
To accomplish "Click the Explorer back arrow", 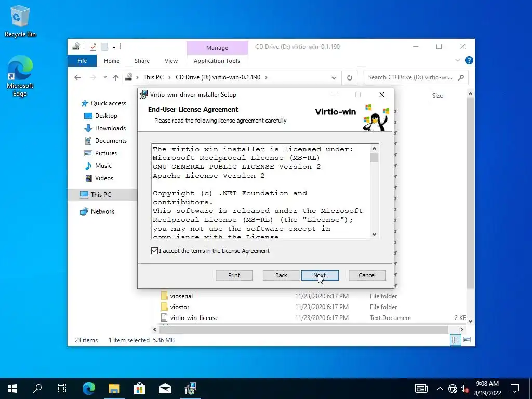I will (77, 77).
